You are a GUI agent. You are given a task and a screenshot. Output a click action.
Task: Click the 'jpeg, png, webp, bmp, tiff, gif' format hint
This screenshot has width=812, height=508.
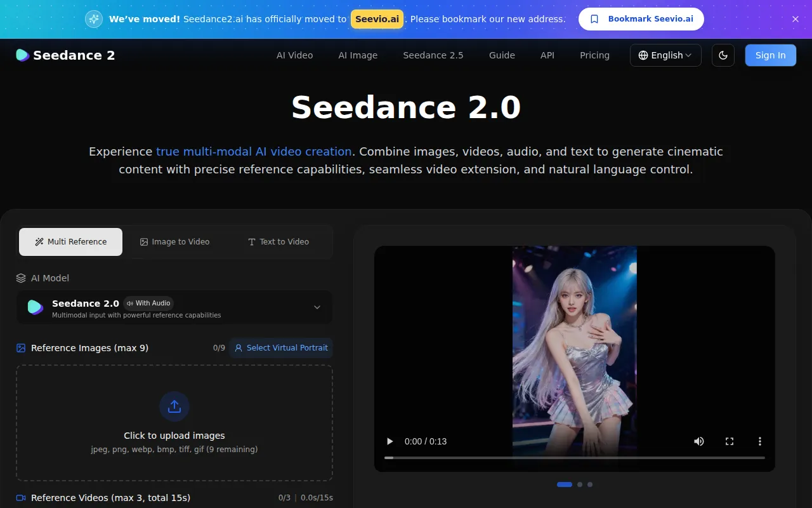[174, 450]
